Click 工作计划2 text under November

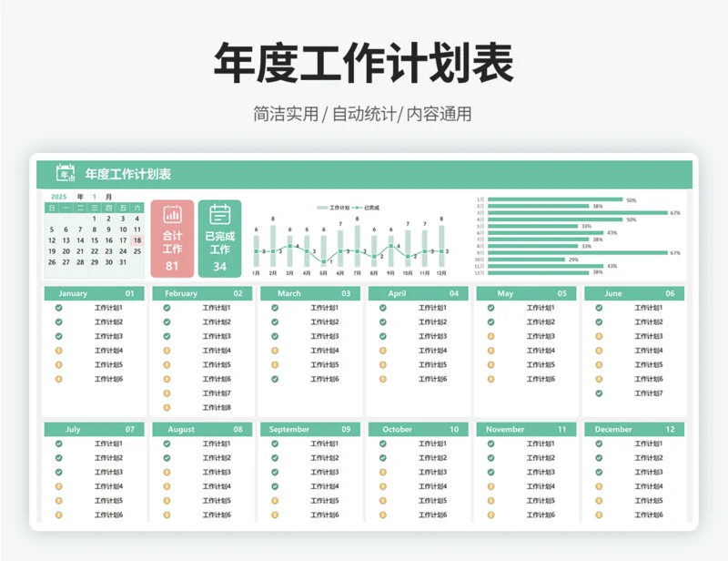click(x=541, y=458)
